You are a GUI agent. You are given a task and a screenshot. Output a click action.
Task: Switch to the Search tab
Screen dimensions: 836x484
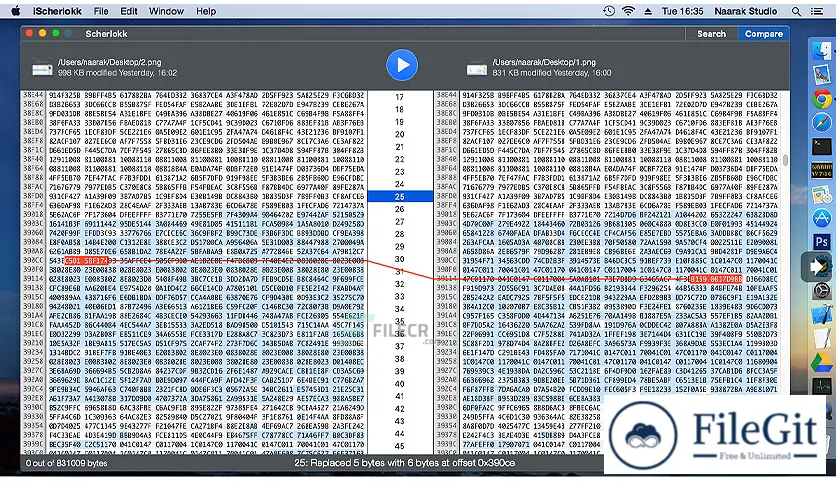711,34
